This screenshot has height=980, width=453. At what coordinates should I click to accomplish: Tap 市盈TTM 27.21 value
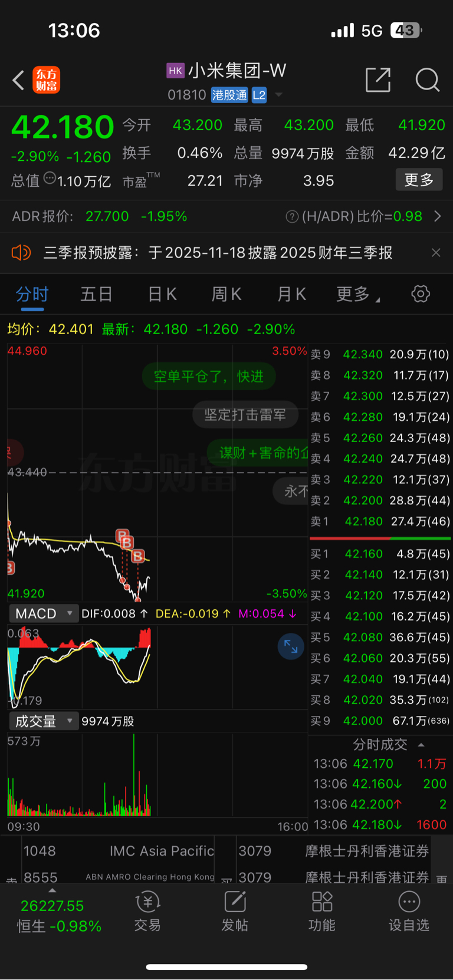point(205,180)
